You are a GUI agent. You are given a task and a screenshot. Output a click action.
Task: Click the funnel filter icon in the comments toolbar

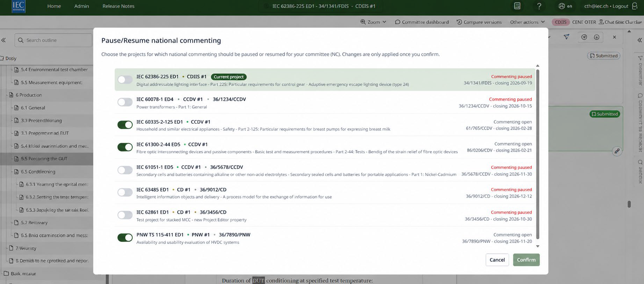pos(566,37)
